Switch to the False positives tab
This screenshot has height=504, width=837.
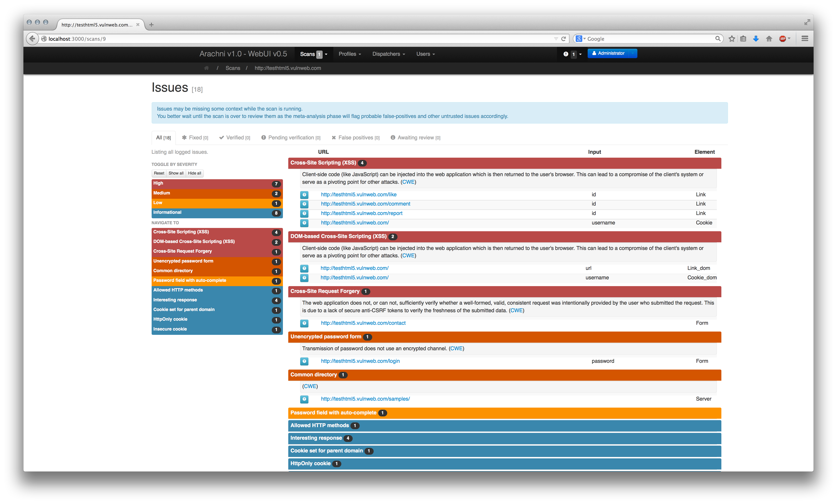point(355,138)
